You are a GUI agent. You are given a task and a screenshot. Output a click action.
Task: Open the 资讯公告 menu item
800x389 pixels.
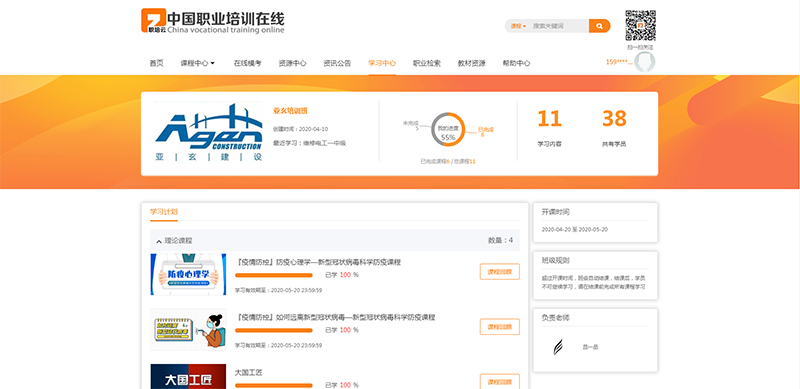click(337, 63)
